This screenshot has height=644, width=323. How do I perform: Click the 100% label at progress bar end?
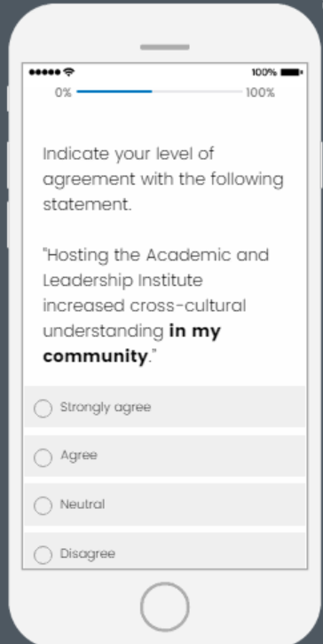[260, 92]
